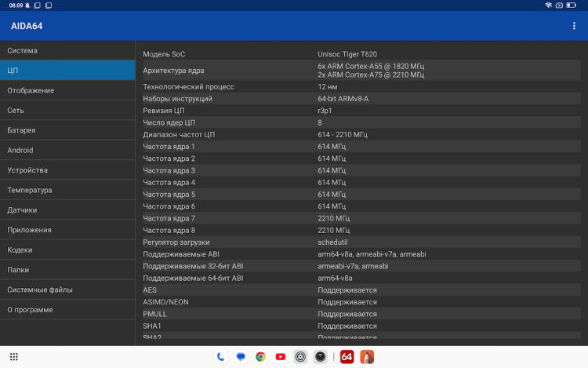Select the 12 нм value

point(328,86)
